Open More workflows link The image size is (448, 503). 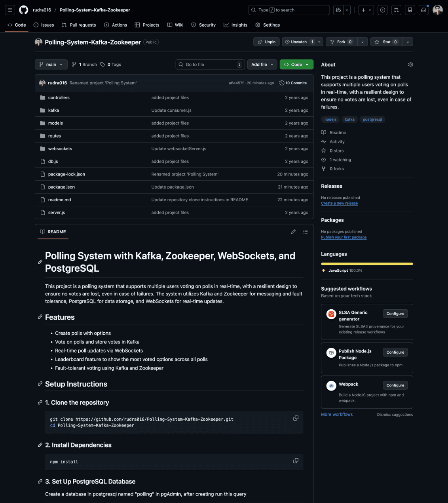click(337, 414)
